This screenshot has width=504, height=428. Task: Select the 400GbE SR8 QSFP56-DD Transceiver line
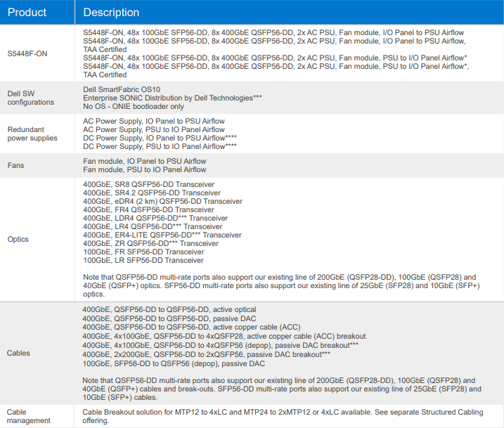[x=148, y=184]
